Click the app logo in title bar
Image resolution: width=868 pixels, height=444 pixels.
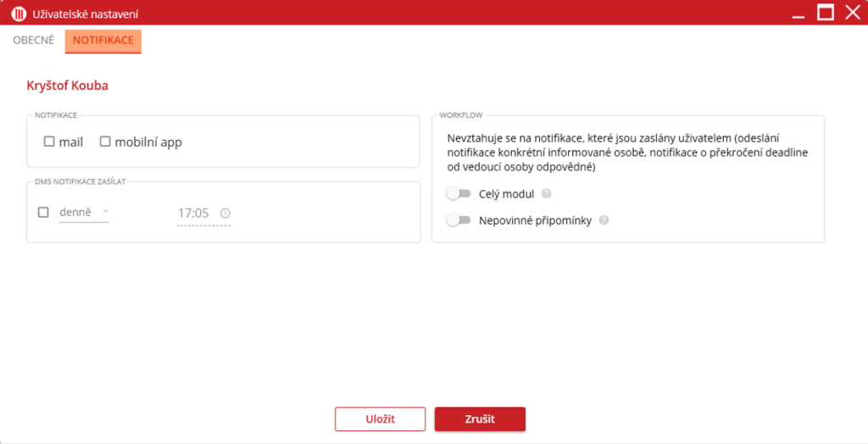tap(18, 14)
